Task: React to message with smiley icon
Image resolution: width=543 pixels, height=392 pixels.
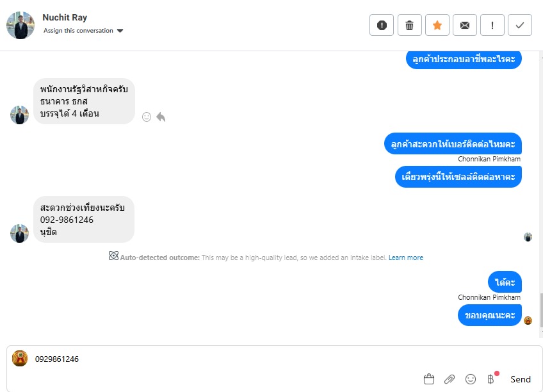Action: (x=147, y=117)
